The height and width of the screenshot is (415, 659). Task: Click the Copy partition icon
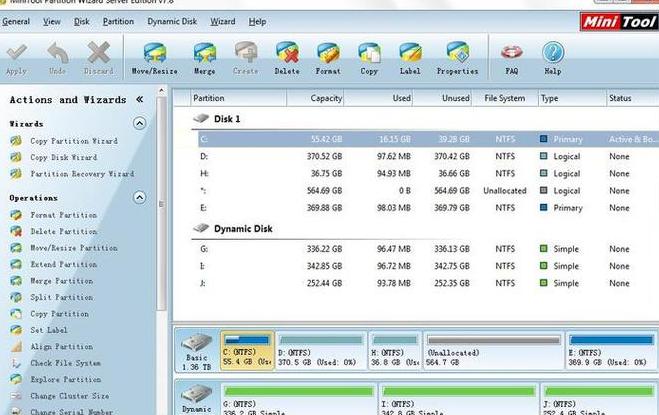pos(369,58)
